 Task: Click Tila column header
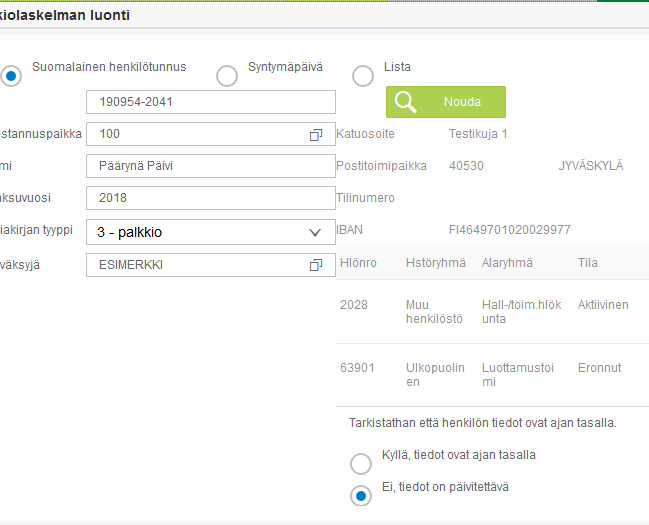coord(588,263)
